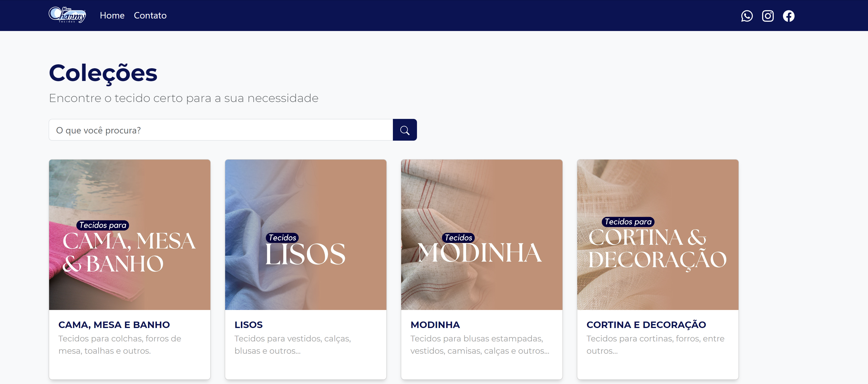The height and width of the screenshot is (384, 868).
Task: Open the Instagram icon in header
Action: click(x=768, y=16)
